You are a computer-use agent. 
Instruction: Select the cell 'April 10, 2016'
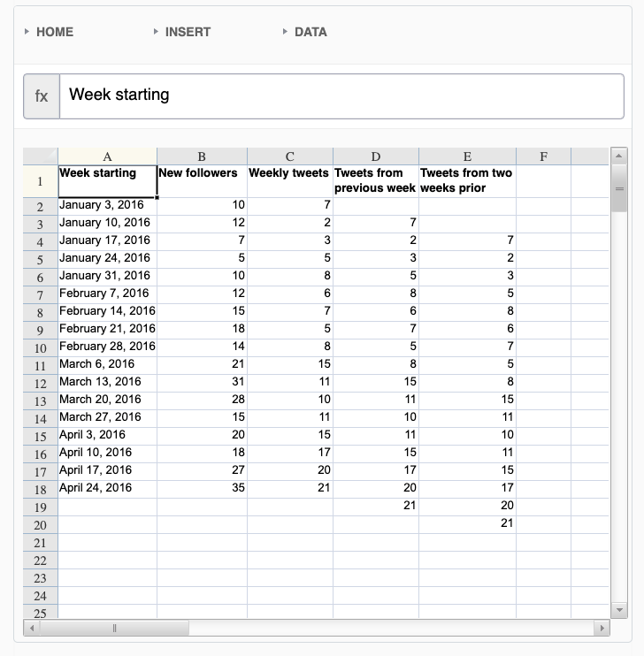(108, 454)
